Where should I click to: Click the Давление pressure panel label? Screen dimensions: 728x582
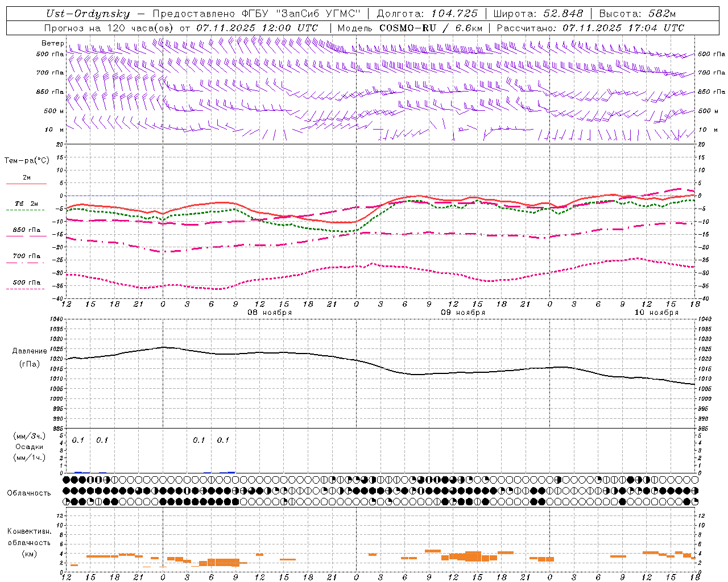[x=30, y=351]
